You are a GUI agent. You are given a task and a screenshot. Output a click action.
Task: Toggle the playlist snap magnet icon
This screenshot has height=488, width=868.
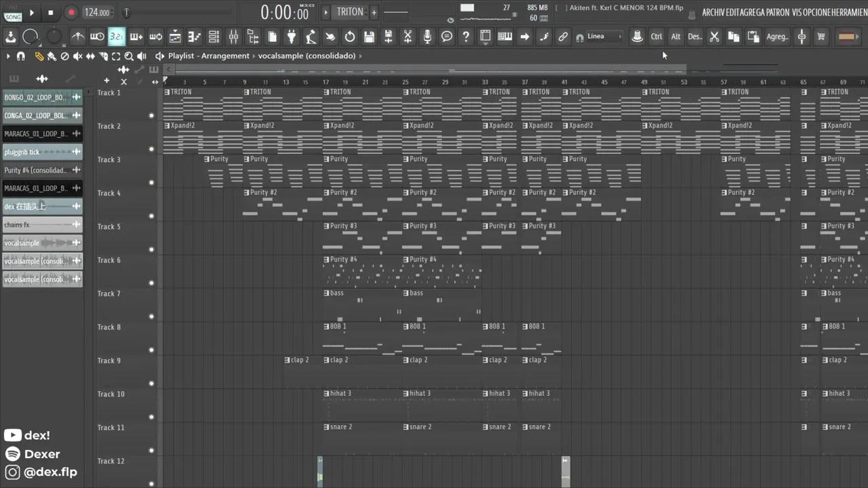pyautogui.click(x=21, y=56)
